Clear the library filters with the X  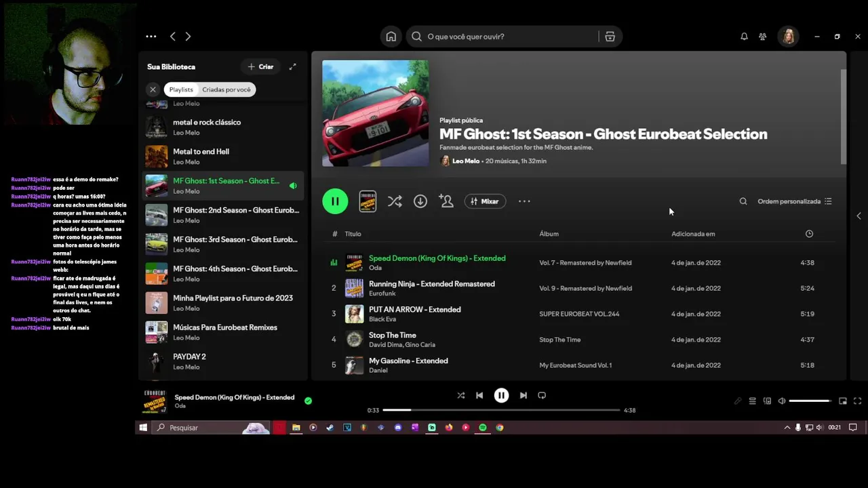(153, 89)
